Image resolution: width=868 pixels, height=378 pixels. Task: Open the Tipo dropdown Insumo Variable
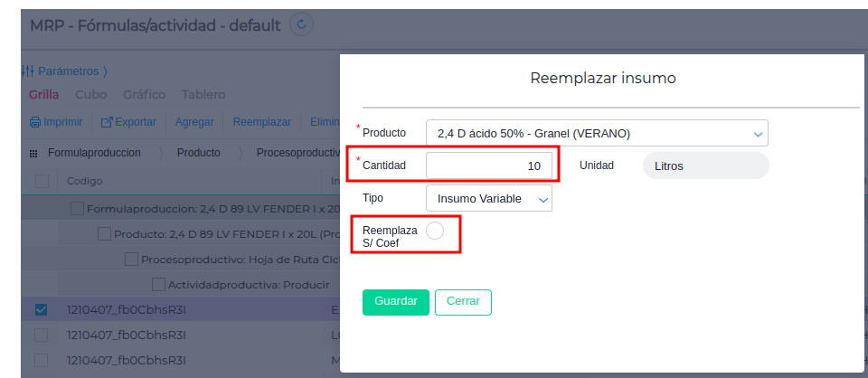(x=489, y=198)
